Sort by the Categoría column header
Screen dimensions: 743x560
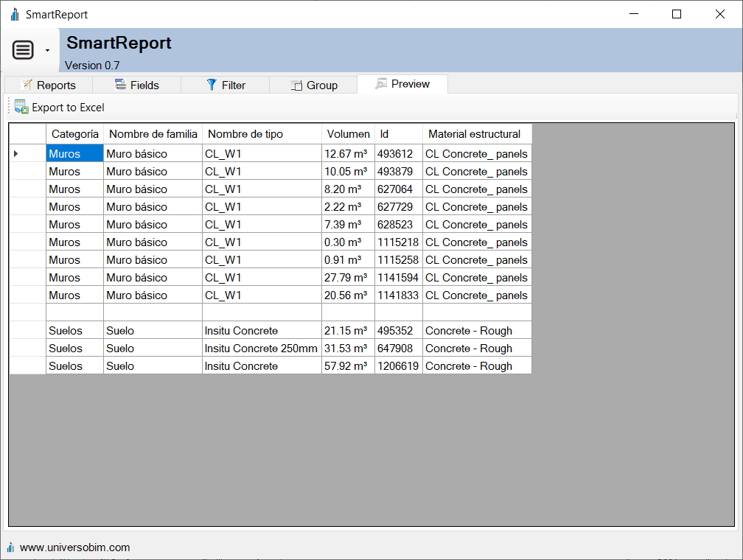pos(75,134)
